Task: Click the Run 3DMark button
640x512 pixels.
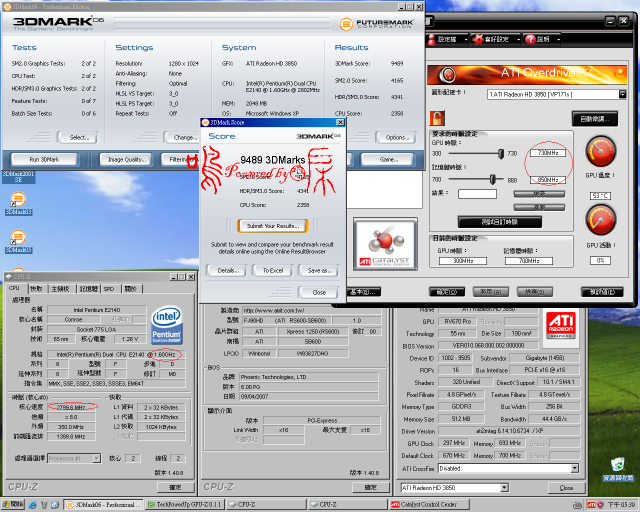Action: tap(44, 159)
